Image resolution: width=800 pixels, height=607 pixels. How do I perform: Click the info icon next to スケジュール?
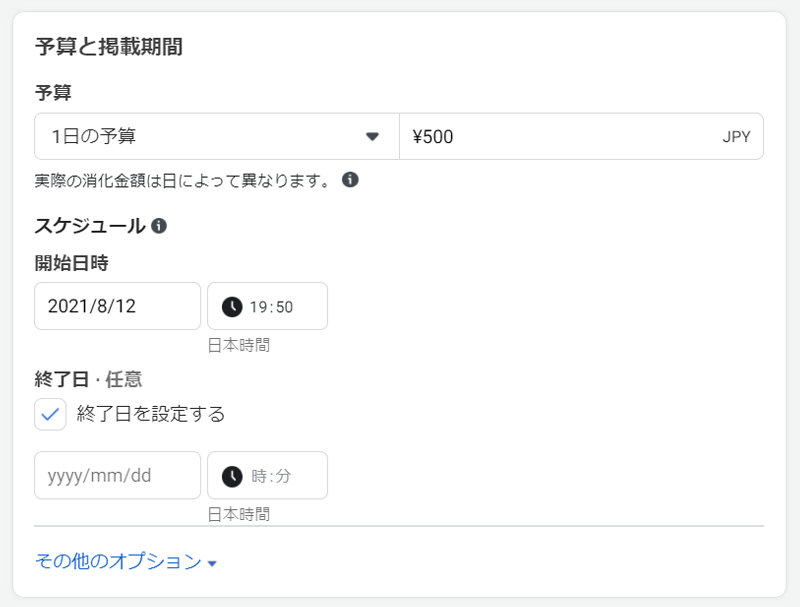pyautogui.click(x=159, y=226)
